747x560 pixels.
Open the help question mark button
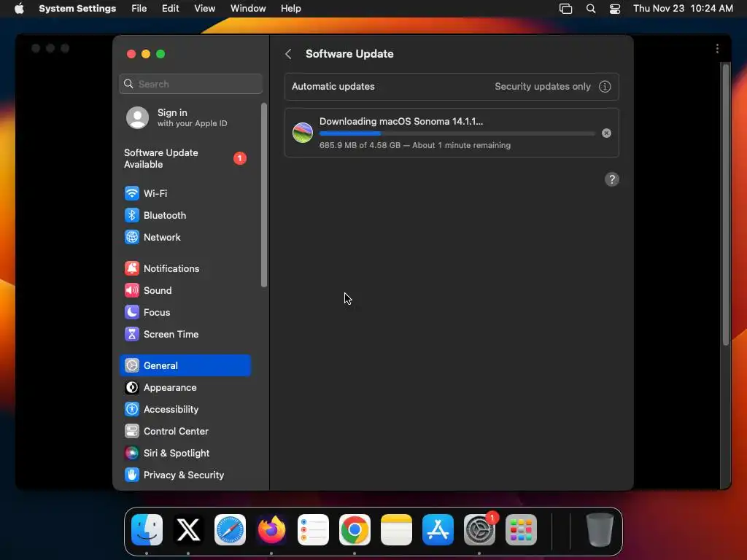612,179
